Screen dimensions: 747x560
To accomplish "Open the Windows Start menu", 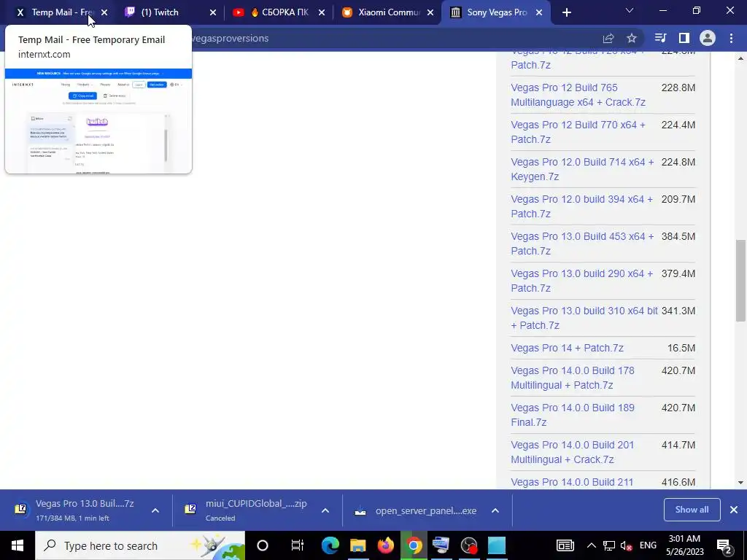I will 18,545.
